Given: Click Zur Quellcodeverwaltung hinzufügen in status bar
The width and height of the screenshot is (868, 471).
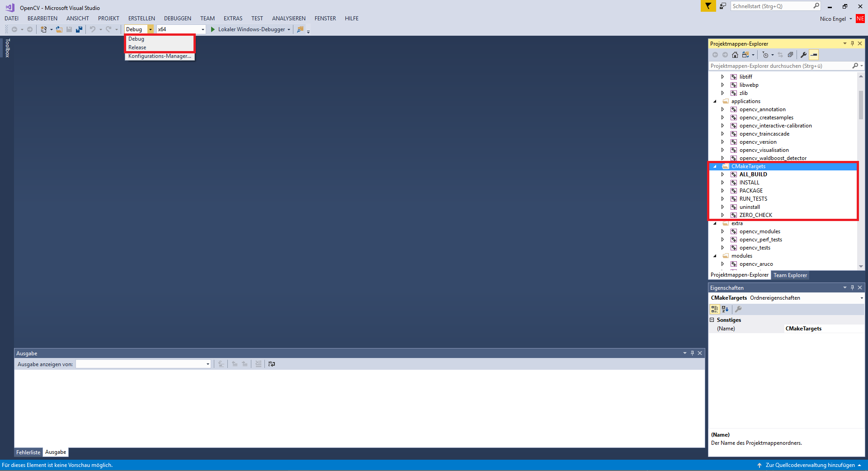Looking at the screenshot, I should pyautogui.click(x=810, y=465).
